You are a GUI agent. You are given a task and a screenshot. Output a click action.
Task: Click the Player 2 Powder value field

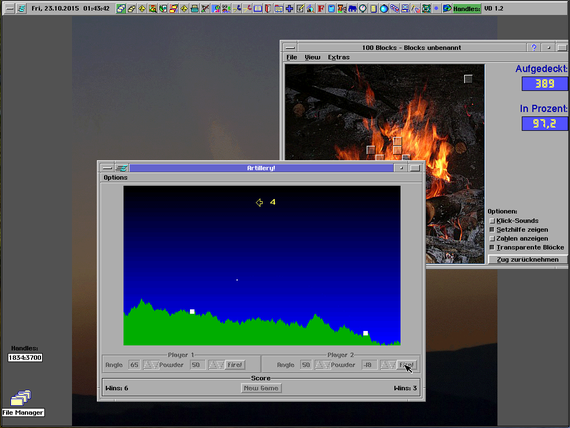(369, 365)
